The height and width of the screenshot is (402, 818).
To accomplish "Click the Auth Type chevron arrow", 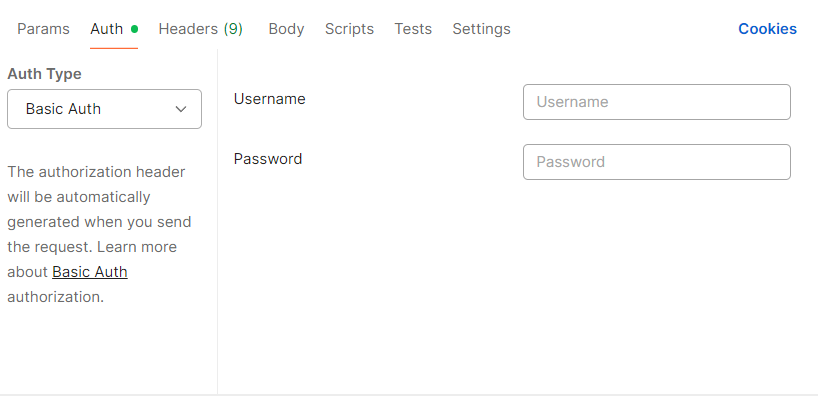I will [x=181, y=109].
